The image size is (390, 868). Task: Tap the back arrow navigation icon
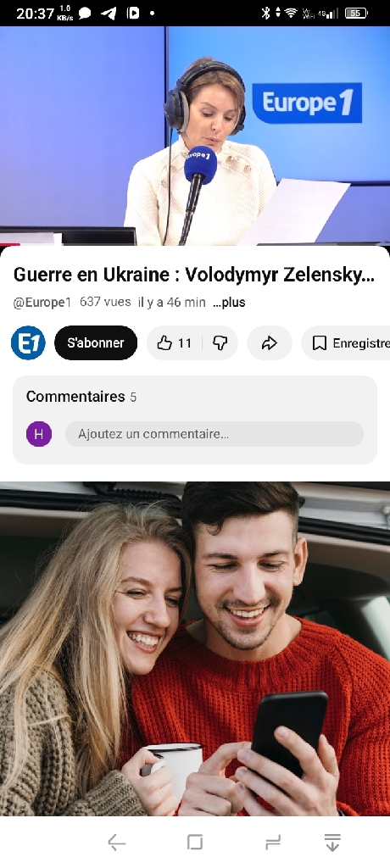point(116,843)
